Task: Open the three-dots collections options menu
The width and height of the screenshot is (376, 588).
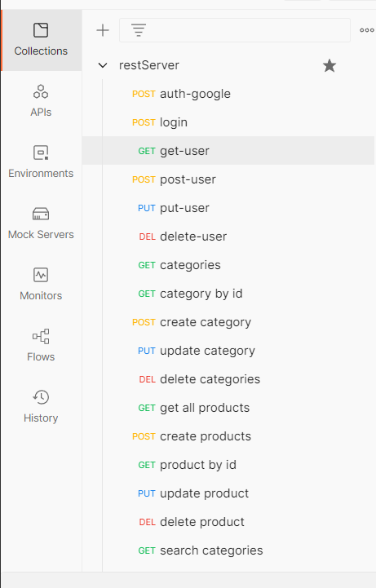Action: pos(367,30)
